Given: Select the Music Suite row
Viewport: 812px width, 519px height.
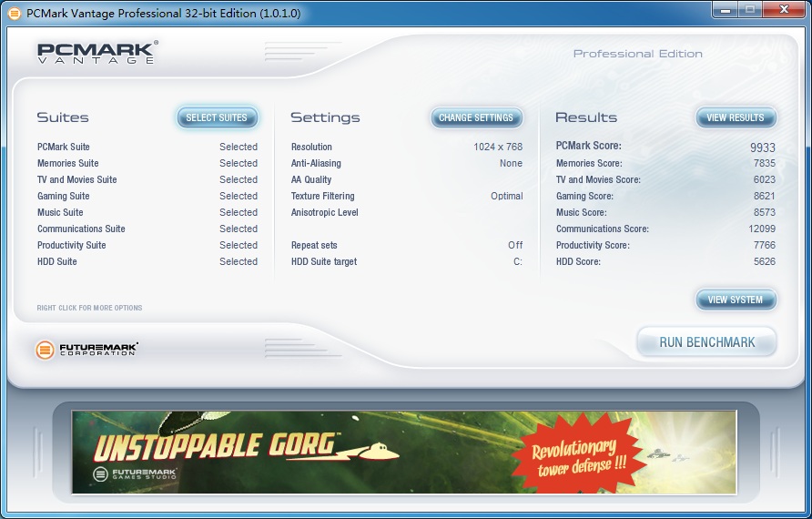Looking at the screenshot, I should click(x=147, y=212).
